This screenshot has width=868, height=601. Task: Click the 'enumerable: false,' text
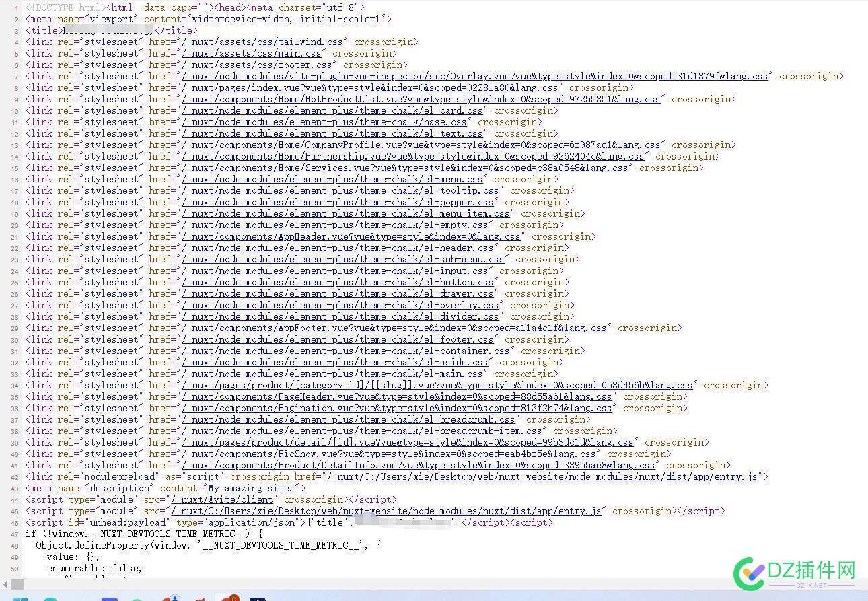pos(94,568)
